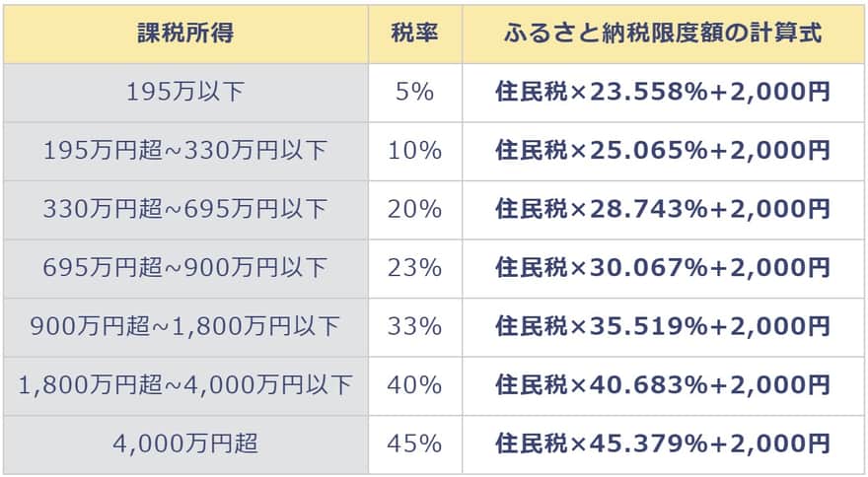Click the ふるさと納税限度額の計算式 header
The width and height of the screenshot is (868, 477).
[x=663, y=34]
